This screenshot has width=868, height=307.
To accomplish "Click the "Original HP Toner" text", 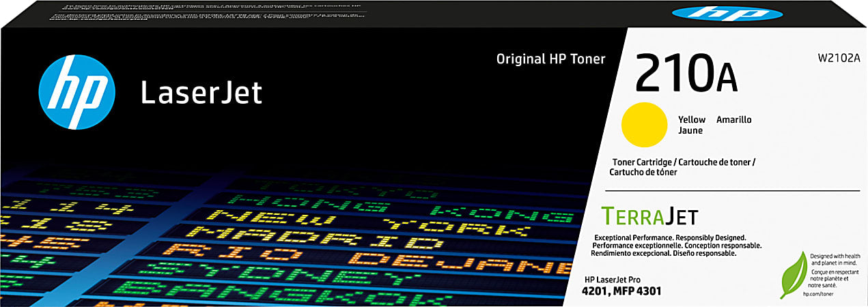I will click(x=550, y=59).
